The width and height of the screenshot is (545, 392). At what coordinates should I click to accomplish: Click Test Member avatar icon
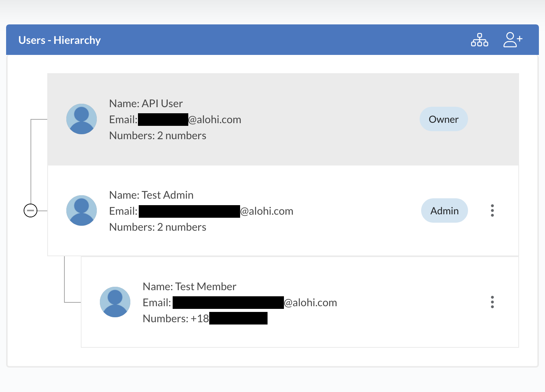pyautogui.click(x=115, y=302)
